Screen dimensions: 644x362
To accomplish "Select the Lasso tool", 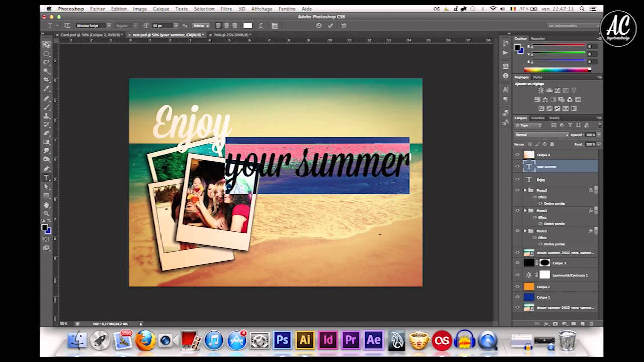I will coord(46,62).
